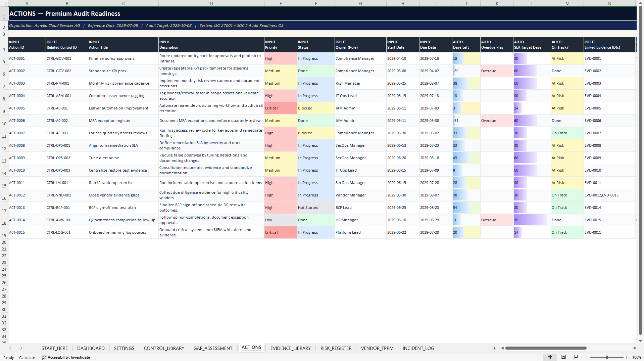Viewport: 644px width, 361px height.
Task: Open the CONTROL_LIBRARY sheet tab
Action: [x=164, y=348]
